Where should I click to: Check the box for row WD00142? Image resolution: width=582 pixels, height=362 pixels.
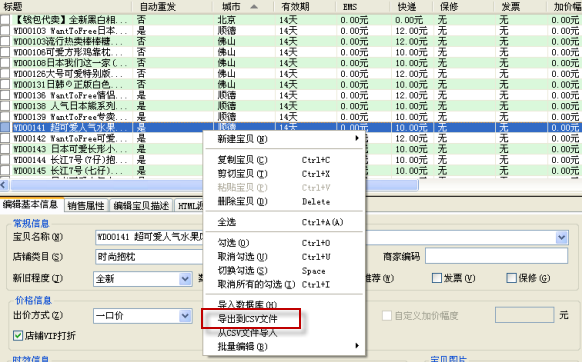pyautogui.click(x=5, y=138)
